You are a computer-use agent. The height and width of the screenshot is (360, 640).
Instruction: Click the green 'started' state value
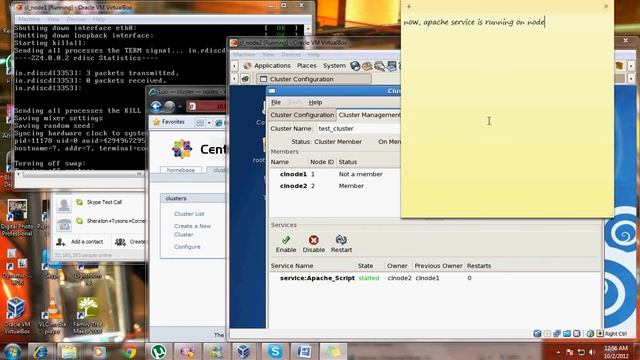(369, 278)
